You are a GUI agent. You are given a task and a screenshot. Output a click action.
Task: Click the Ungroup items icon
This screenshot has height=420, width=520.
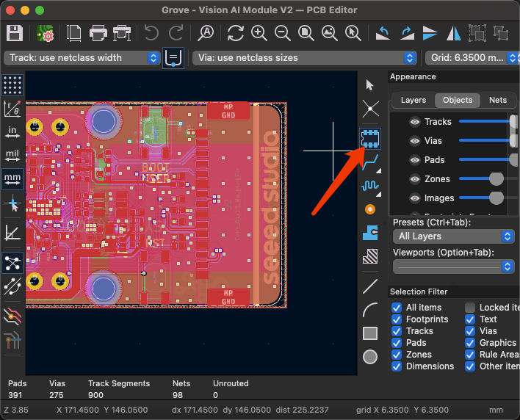[x=501, y=33]
